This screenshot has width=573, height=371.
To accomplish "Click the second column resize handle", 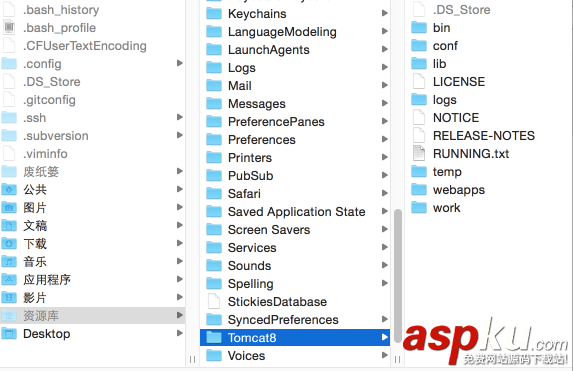I will click(398, 360).
